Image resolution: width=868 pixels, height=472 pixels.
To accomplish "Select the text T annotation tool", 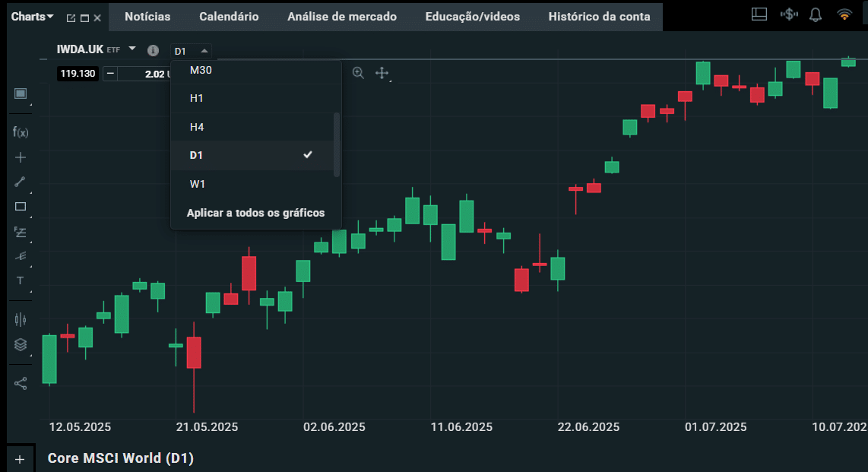I will pyautogui.click(x=21, y=280).
